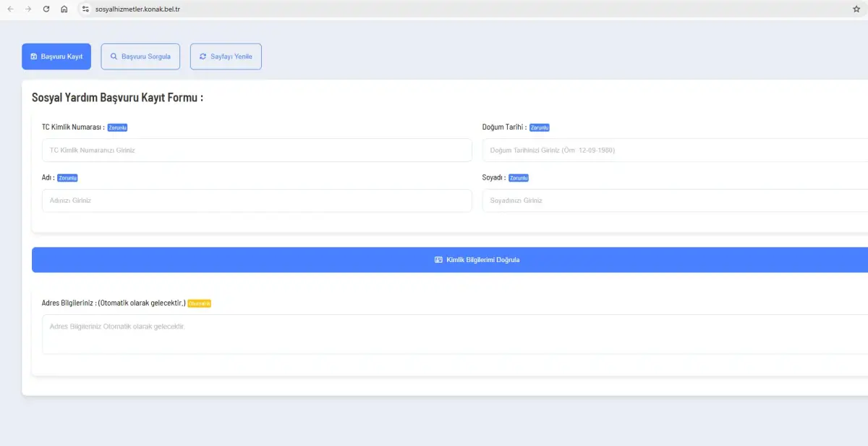Screen dimensions: 868x446
Task: Click the yellow Otomatik badge
Action: pyautogui.click(x=199, y=303)
